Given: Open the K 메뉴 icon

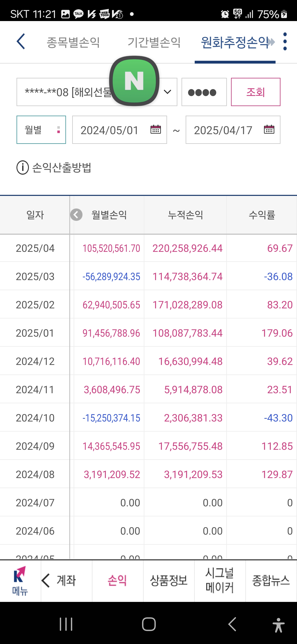Looking at the screenshot, I should point(20,581).
